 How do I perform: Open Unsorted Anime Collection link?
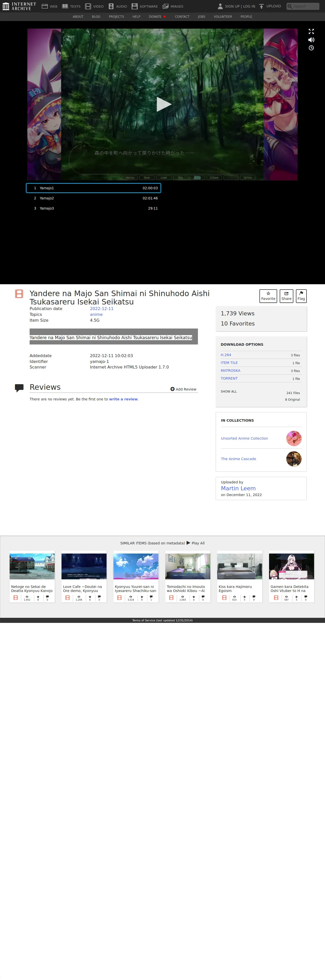[244, 438]
